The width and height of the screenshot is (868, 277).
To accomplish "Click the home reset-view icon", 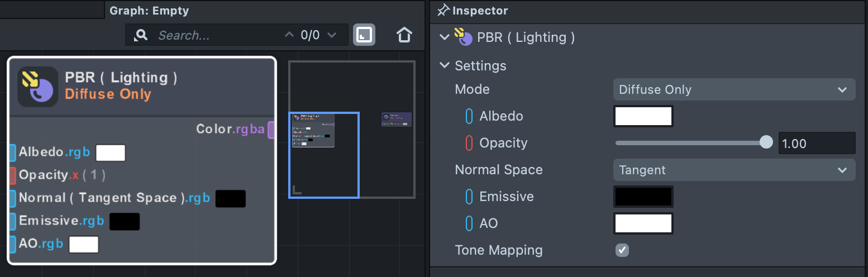I will [404, 35].
